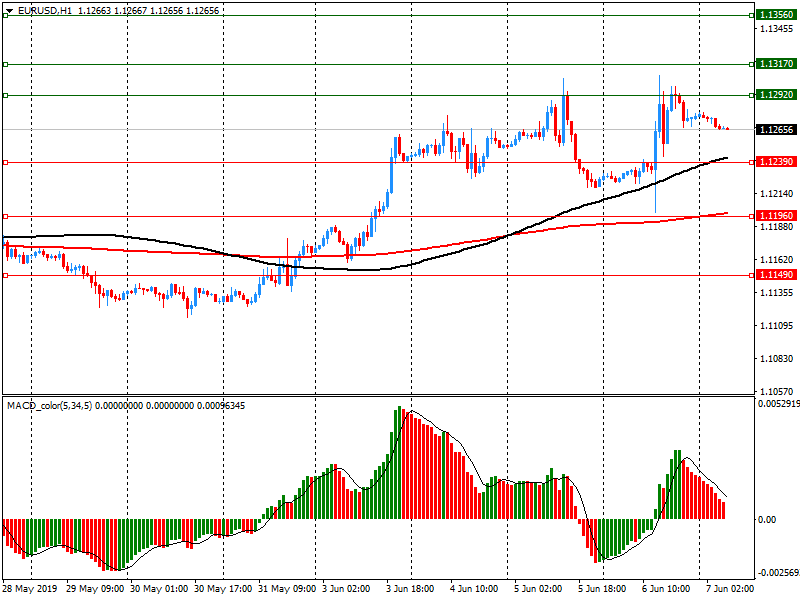Grab left handle of 1.13560 green line
The height and width of the screenshot is (600, 800).
[x=6, y=16]
